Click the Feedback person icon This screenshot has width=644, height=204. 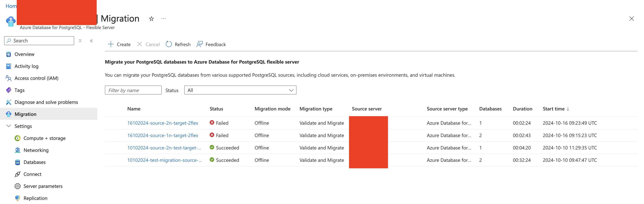point(200,44)
